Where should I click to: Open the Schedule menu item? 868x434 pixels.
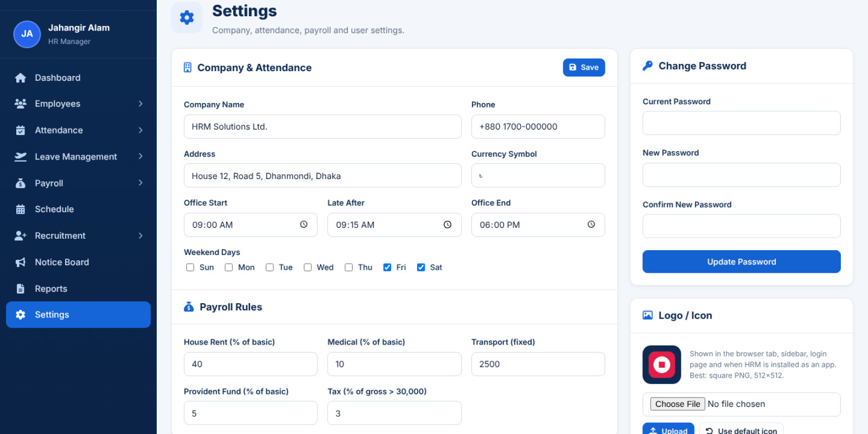point(78,209)
